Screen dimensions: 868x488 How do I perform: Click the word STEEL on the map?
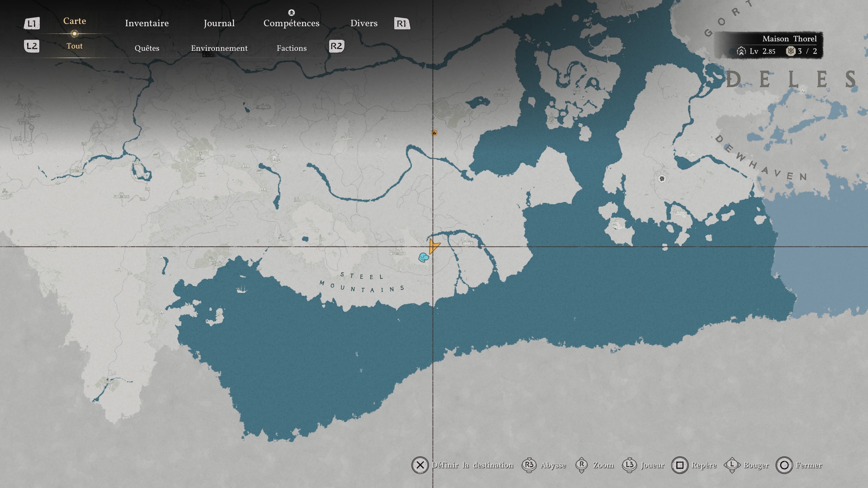362,276
